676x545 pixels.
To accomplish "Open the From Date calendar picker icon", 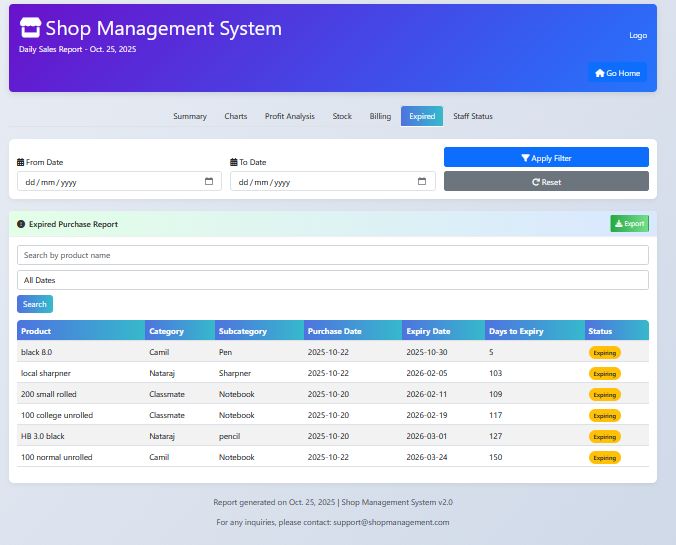I will tap(209, 182).
